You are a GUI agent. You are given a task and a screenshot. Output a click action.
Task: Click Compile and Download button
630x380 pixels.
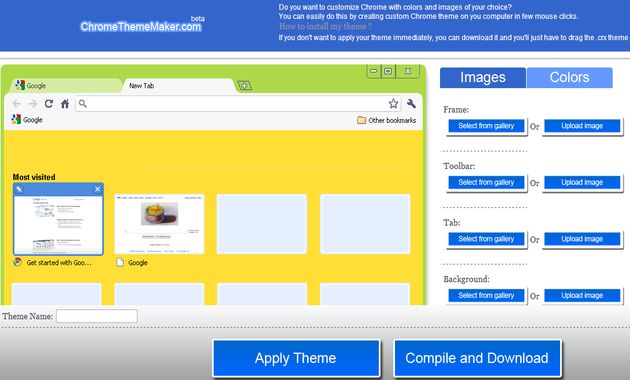(x=477, y=358)
